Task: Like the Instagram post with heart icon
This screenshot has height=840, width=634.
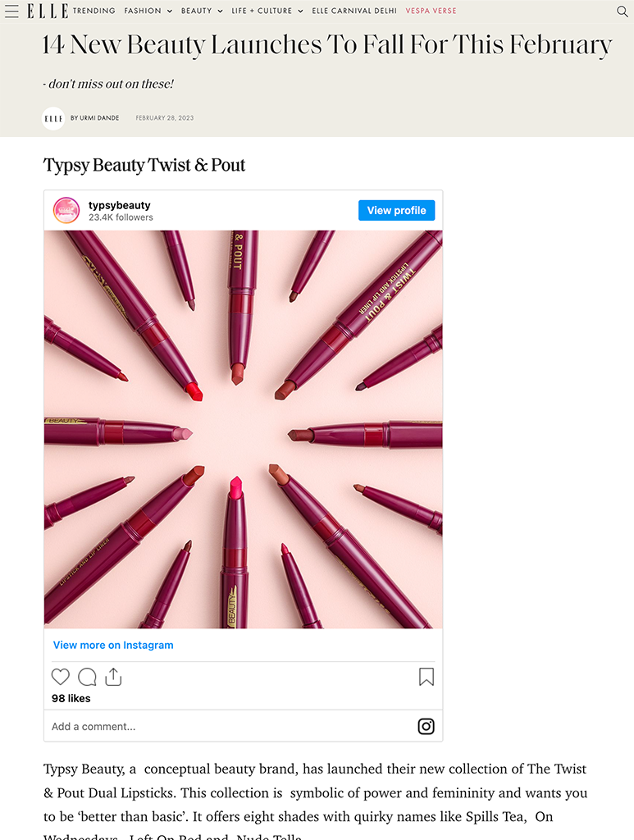Action: pos(61,677)
